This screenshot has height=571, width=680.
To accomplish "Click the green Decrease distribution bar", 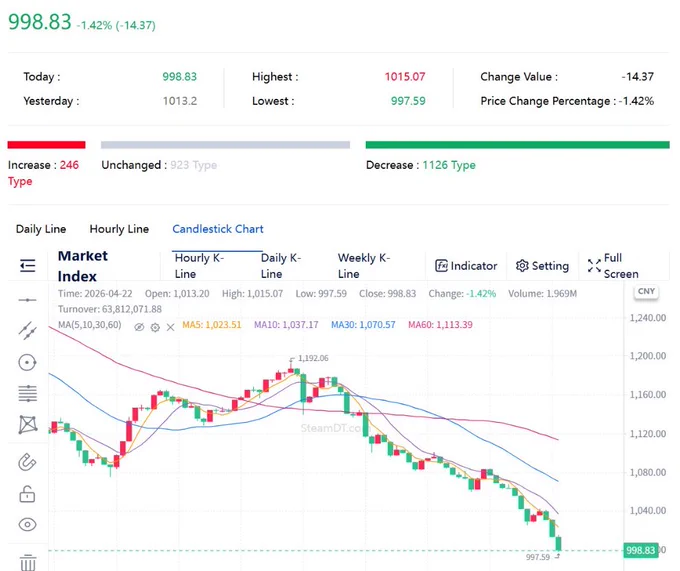I will pos(517,145).
